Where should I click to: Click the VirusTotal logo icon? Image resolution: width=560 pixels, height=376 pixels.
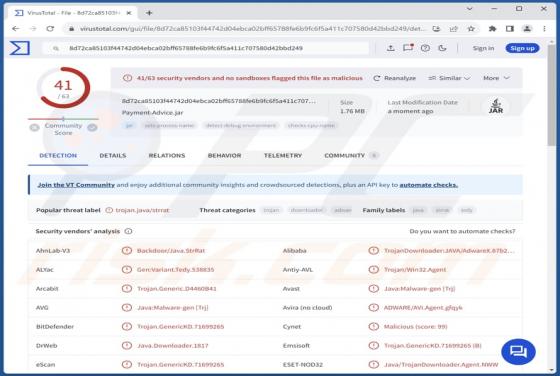coord(20,48)
